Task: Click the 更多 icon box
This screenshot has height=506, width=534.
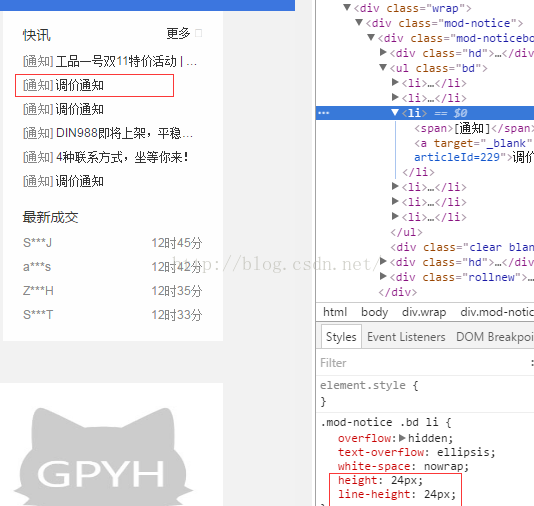Action: point(199,33)
